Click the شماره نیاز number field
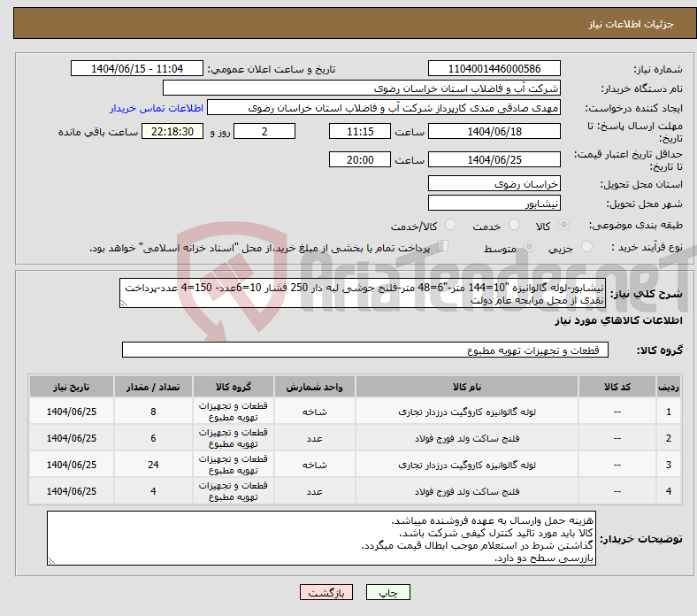Screen dimensions: 697x616 (x=494, y=69)
